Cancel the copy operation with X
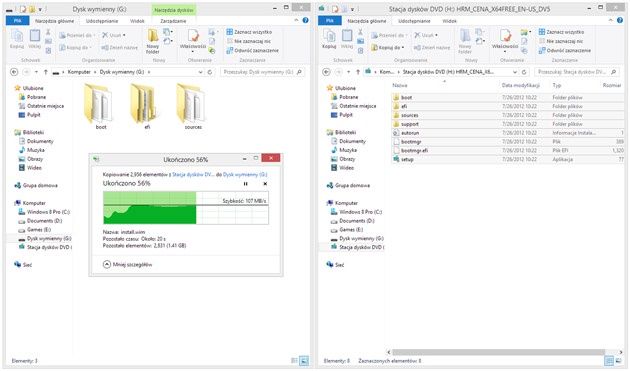Screen dimensions: 630x371 pyautogui.click(x=265, y=184)
